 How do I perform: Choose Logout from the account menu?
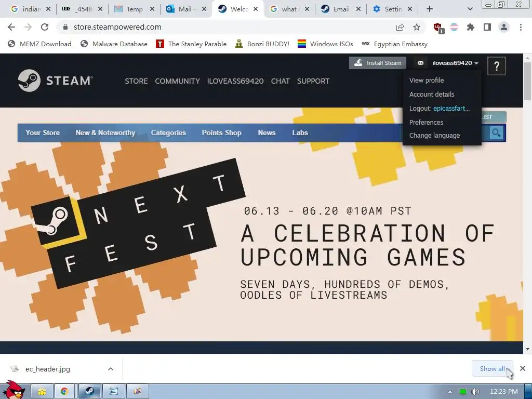pyautogui.click(x=440, y=108)
